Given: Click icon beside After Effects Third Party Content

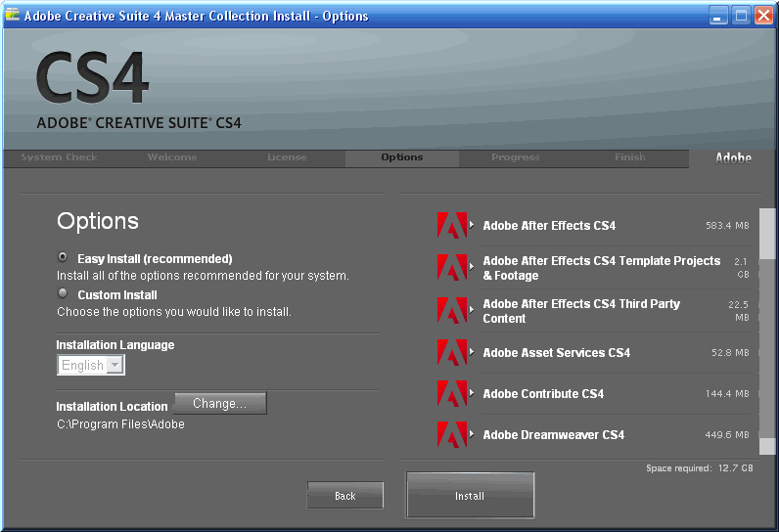Looking at the screenshot, I should click(451, 311).
